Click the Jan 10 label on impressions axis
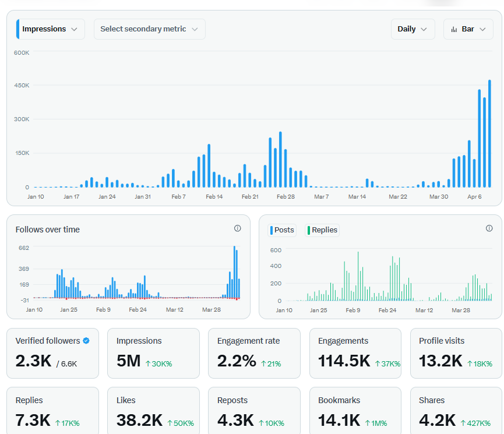 36,196
